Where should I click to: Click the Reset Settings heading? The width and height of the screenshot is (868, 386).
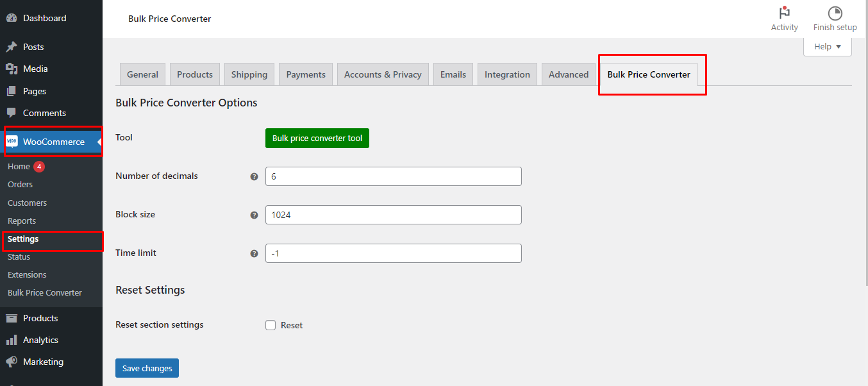click(x=150, y=290)
